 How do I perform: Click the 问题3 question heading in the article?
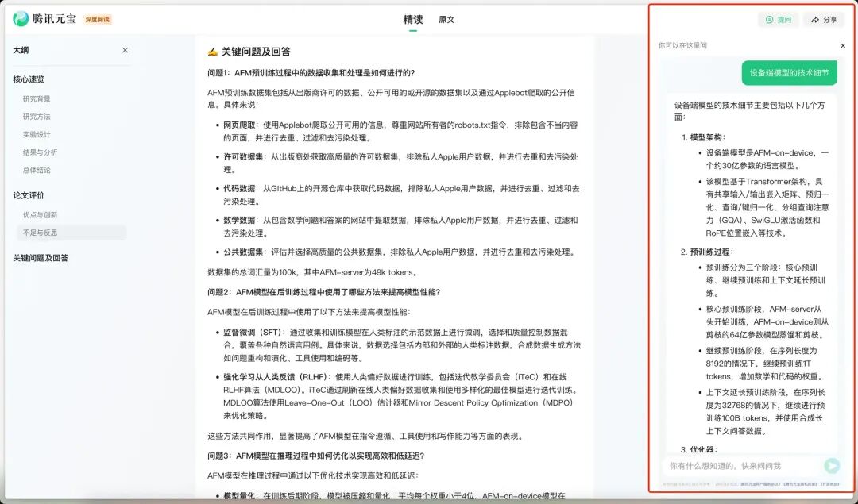click(x=315, y=456)
